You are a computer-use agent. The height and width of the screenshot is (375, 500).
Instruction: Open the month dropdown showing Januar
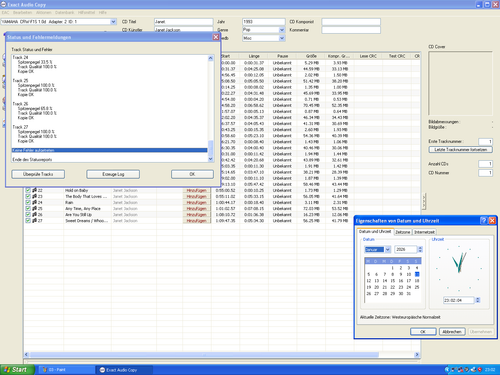coord(387,249)
